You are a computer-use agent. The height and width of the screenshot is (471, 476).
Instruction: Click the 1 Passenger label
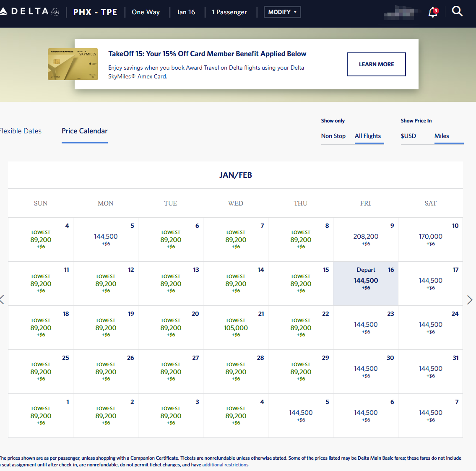point(229,12)
